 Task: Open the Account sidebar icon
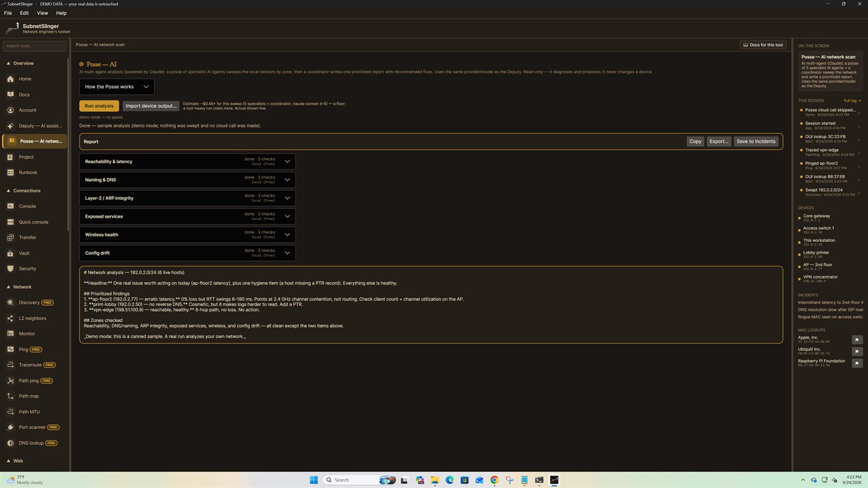[x=11, y=110]
